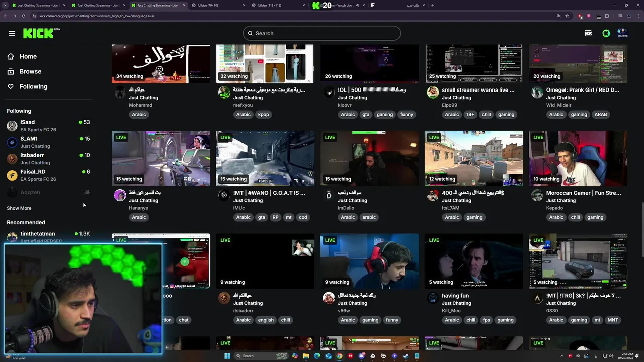Click Elpo99 channel avatar
Screen dimensions: 644x362
pos(433,93)
